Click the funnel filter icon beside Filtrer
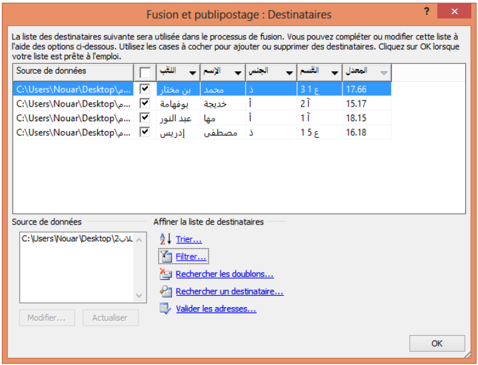 pos(165,256)
